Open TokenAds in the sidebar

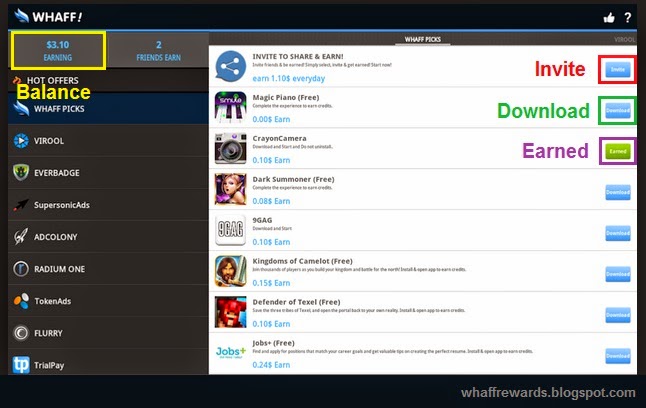[108, 301]
